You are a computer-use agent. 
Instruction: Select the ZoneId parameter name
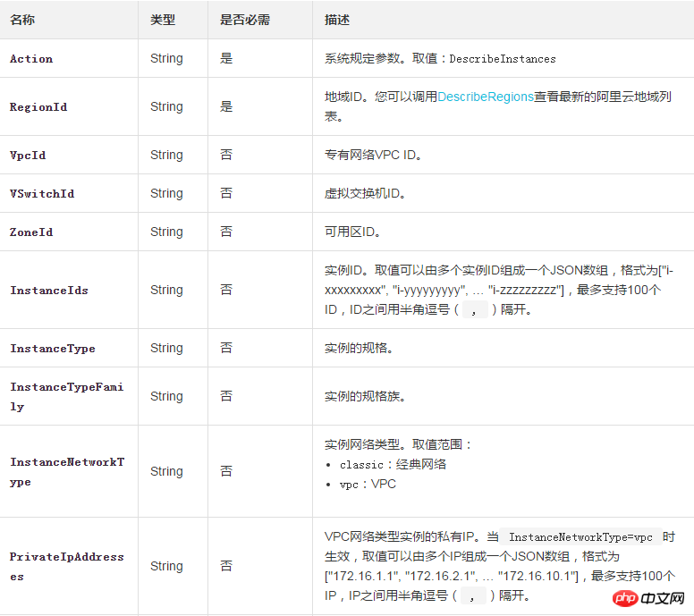[x=31, y=232]
